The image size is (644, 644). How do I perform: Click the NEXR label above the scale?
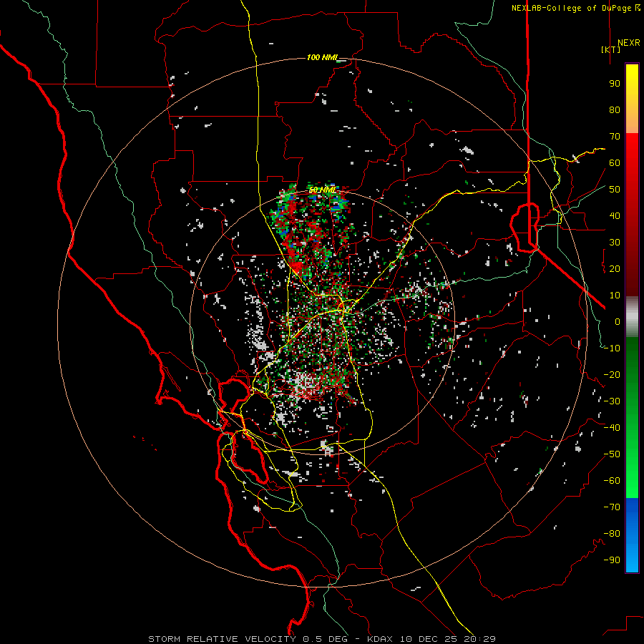(x=628, y=43)
